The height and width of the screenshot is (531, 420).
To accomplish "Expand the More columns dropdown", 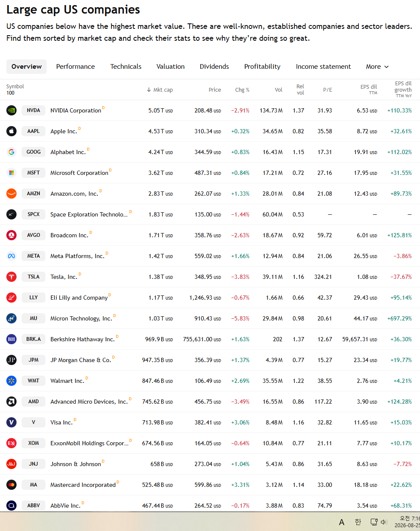I will coord(377,67).
